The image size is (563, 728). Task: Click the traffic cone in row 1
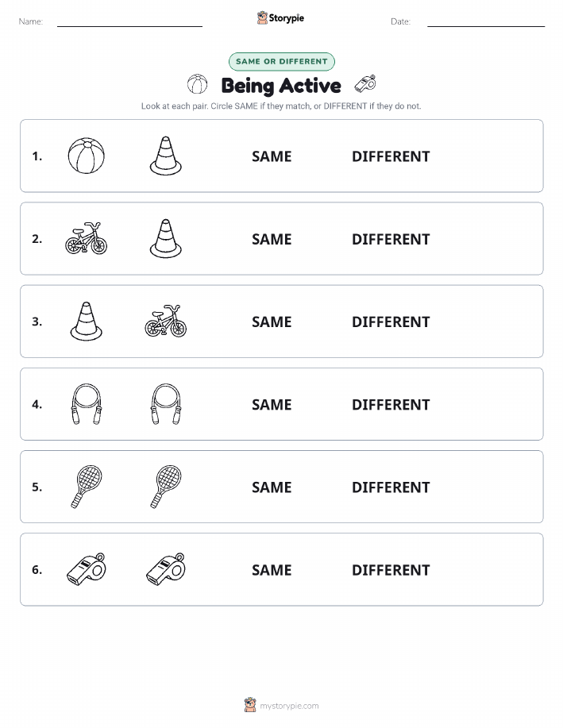coord(166,156)
